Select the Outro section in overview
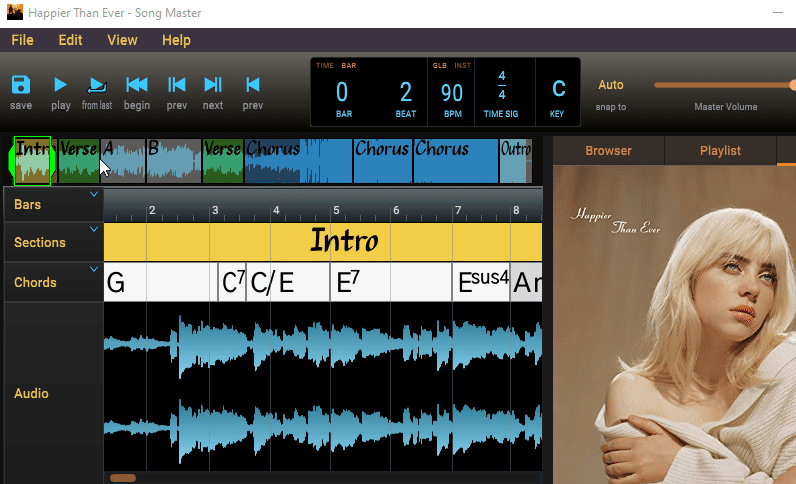Screen dimensions: 796x484 click(516, 161)
